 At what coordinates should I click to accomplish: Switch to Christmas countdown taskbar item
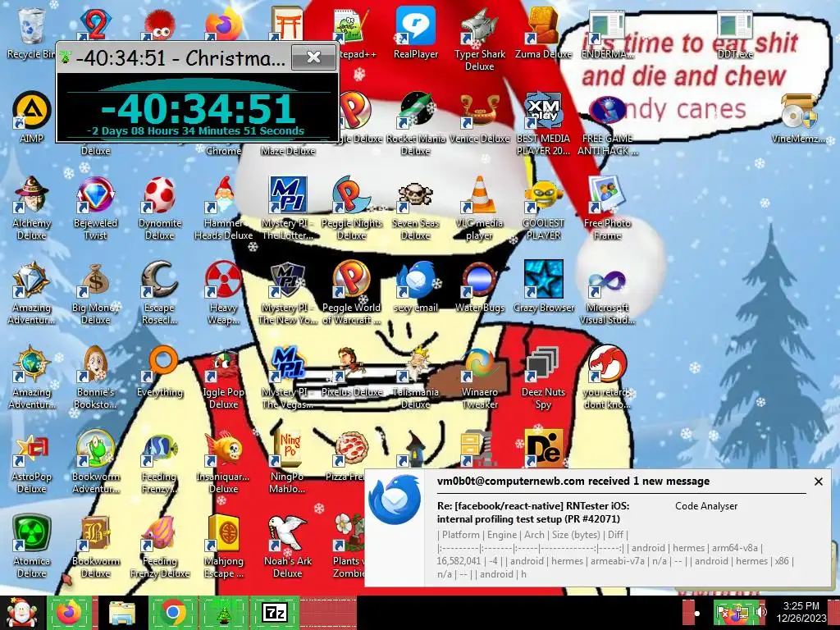[223, 612]
